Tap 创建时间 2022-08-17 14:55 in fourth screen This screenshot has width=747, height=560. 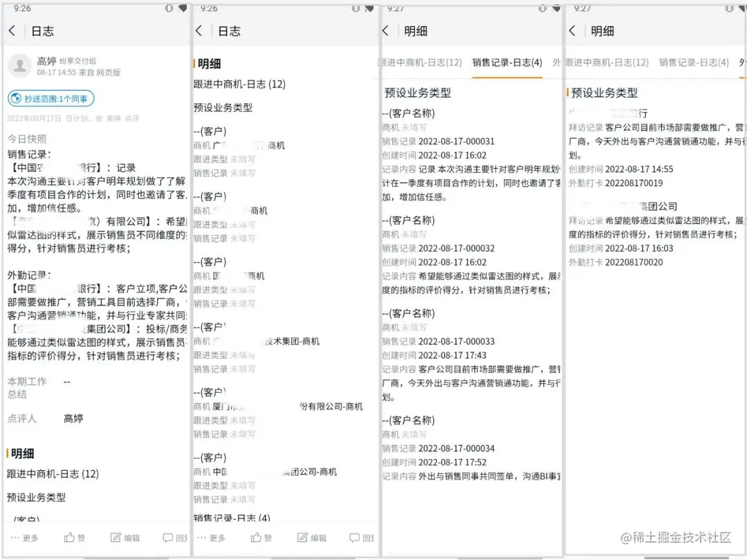[x=620, y=169]
